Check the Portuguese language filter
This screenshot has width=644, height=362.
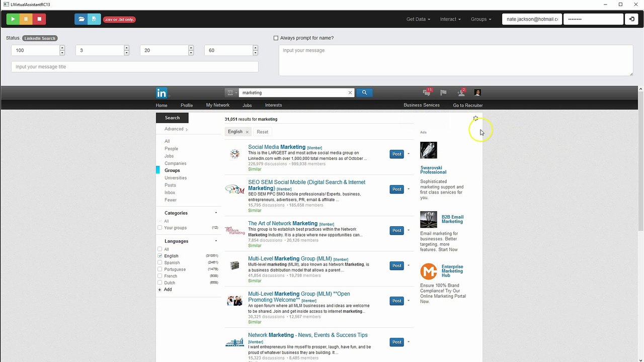[160, 269]
